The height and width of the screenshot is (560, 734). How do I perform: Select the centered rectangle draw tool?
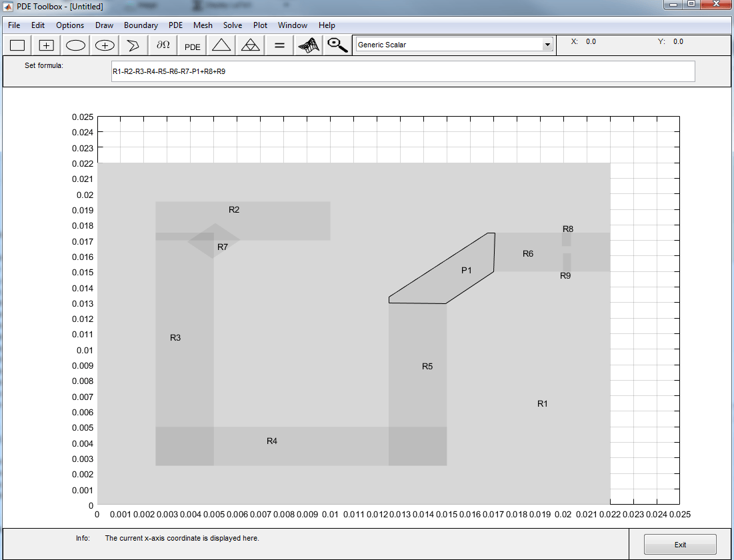click(46, 45)
